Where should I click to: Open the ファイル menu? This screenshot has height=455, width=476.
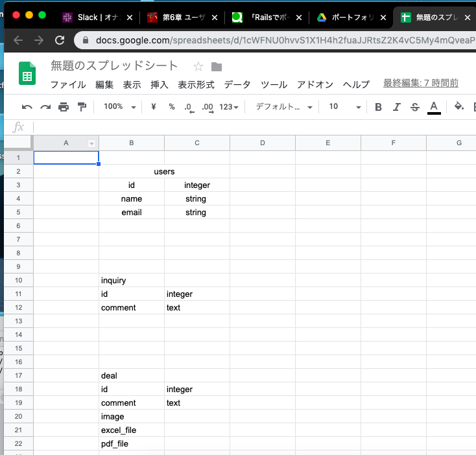point(68,84)
